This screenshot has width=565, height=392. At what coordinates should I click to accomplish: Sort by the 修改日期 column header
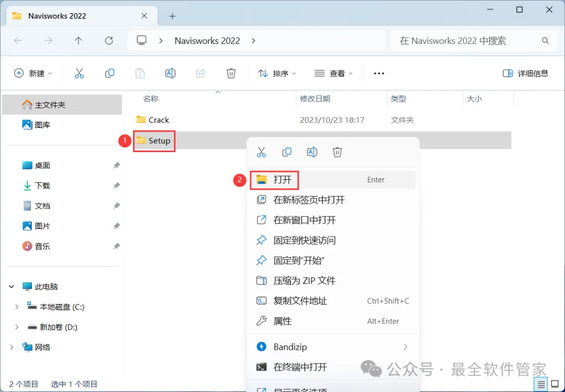(315, 99)
